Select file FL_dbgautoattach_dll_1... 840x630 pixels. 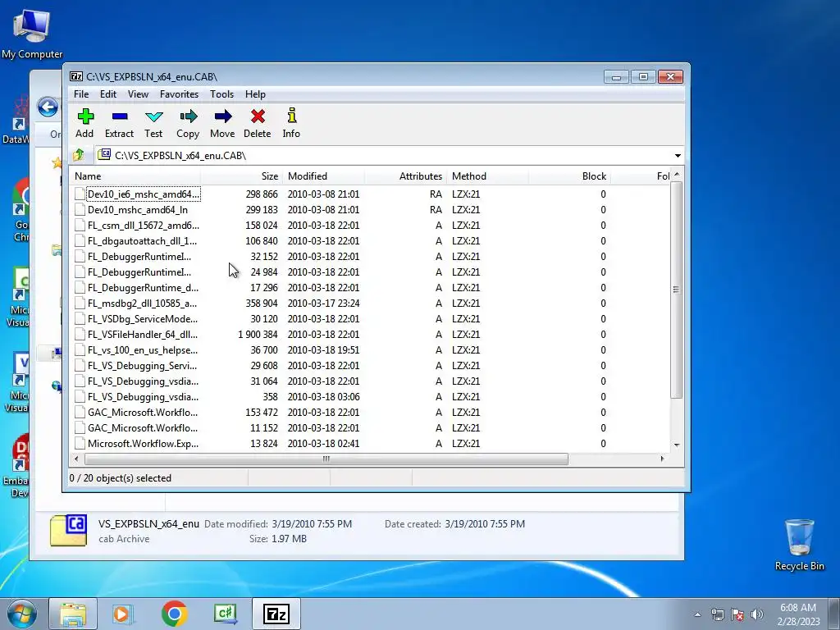[142, 241]
